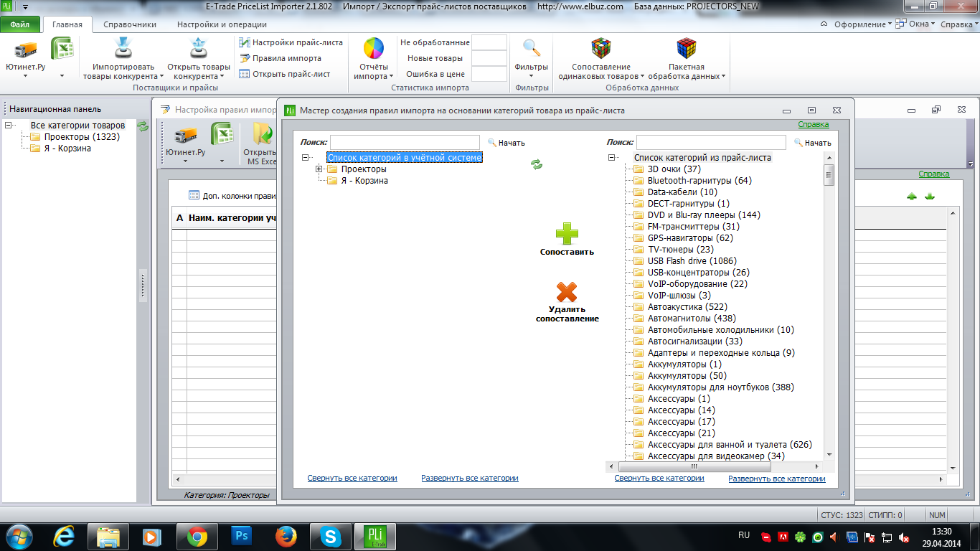Image resolution: width=980 pixels, height=551 pixels.
Task: Click right Развернуть все категории link
Action: (x=777, y=479)
